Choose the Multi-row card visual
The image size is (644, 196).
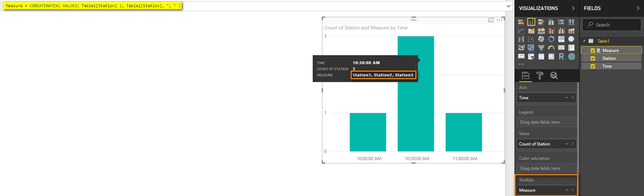(571, 48)
